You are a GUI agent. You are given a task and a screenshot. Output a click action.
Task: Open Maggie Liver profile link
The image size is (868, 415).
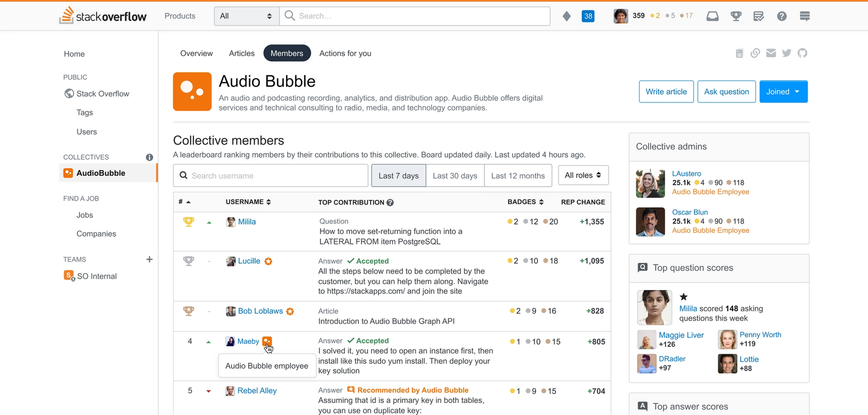(x=681, y=335)
